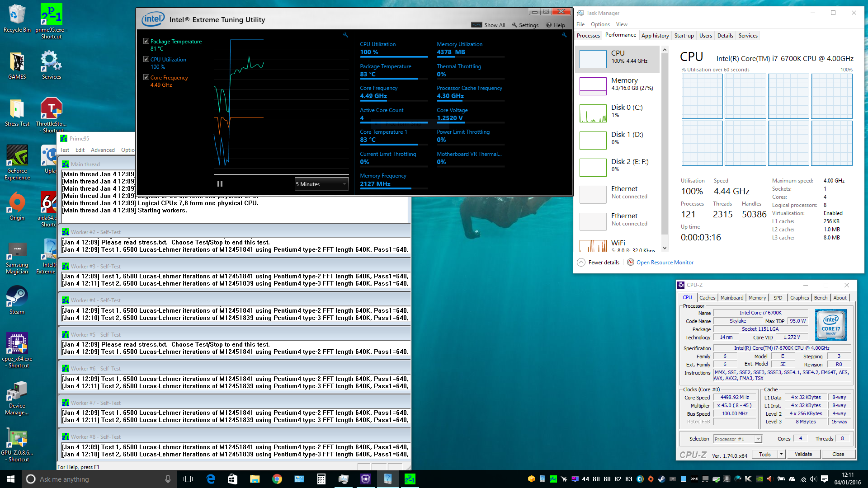Click the Open Resource Monitor link
The image size is (868, 488).
tap(665, 263)
